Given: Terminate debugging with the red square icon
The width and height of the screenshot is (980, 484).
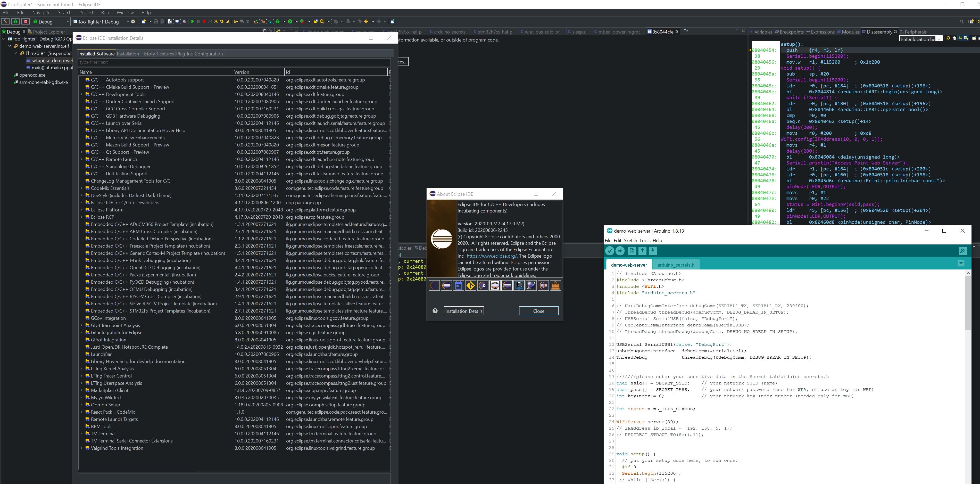Looking at the screenshot, I should tap(204, 22).
